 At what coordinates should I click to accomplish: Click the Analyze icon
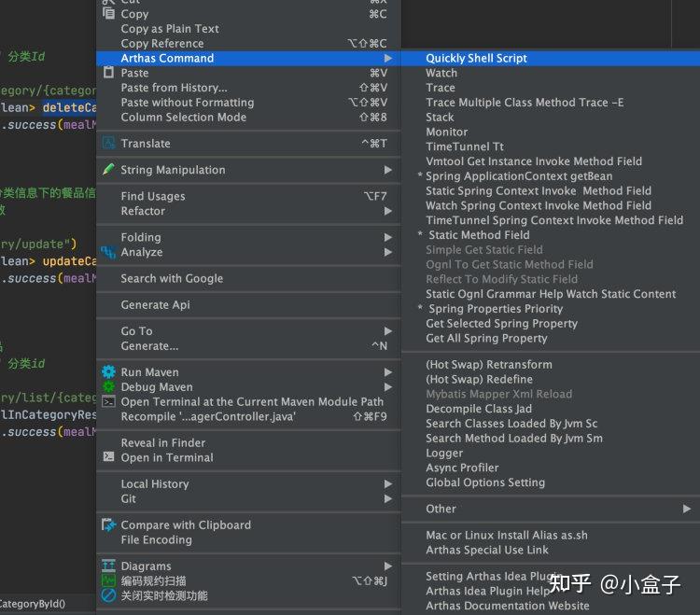click(108, 252)
